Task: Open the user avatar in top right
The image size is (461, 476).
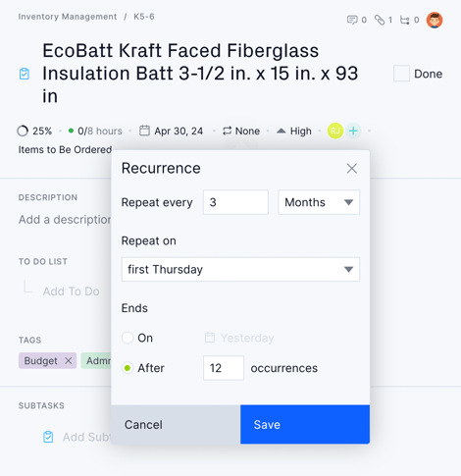Action: 435,20
